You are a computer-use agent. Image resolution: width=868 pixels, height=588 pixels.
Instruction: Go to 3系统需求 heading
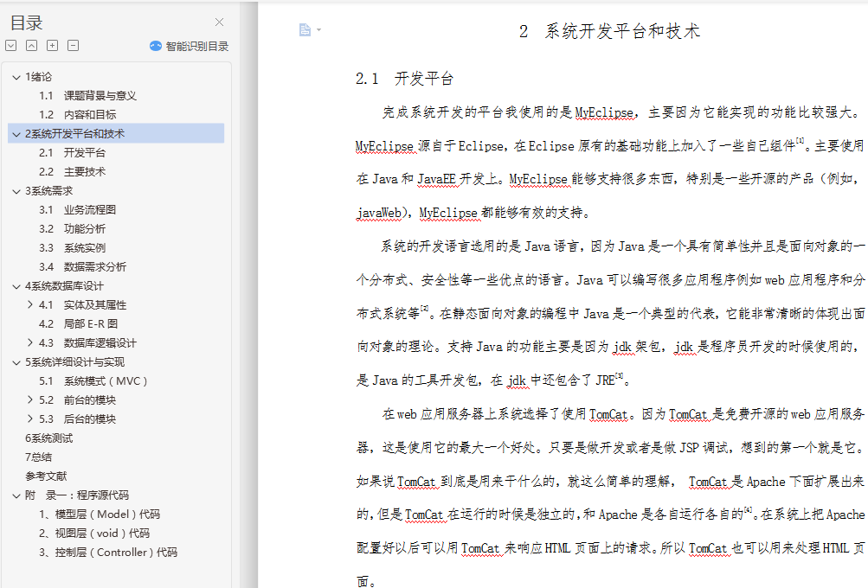pyautogui.click(x=48, y=191)
